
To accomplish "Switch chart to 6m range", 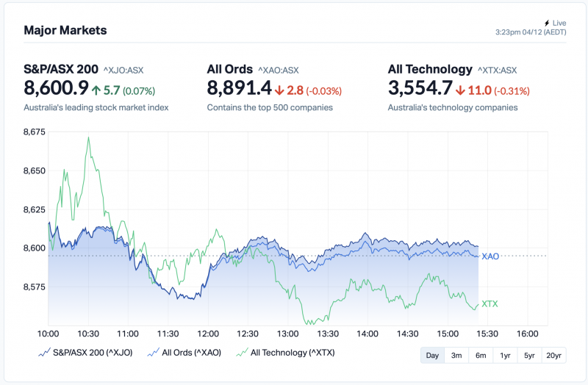I will click(481, 356).
